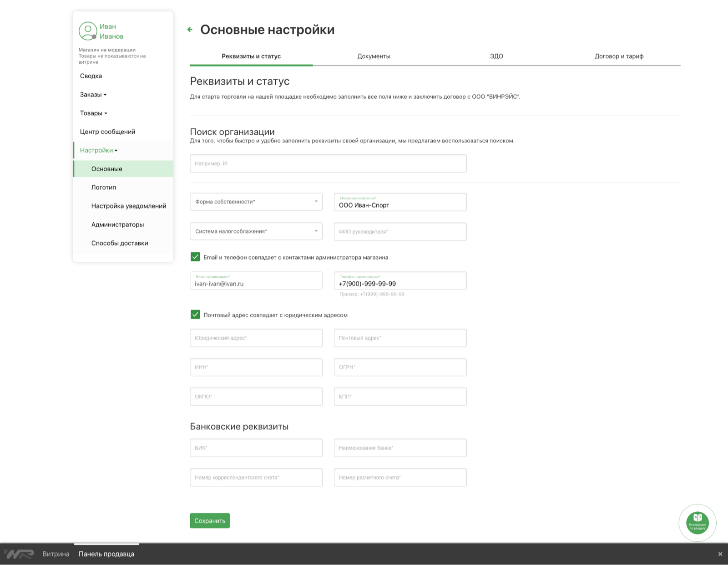The image size is (728, 565).
Task: Click the Название компании field
Action: click(400, 202)
